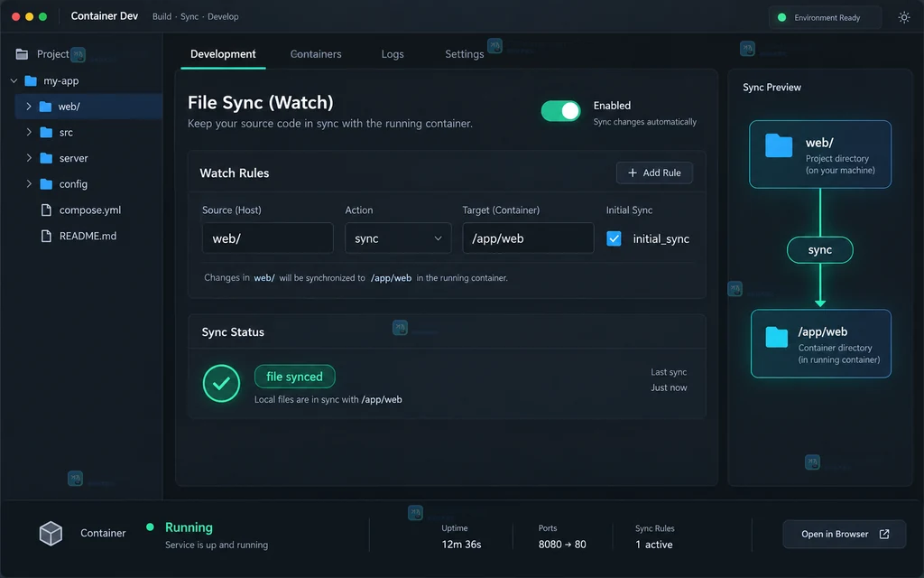This screenshot has width=924, height=578.
Task: Click the Watch Rules heading
Action: (235, 172)
